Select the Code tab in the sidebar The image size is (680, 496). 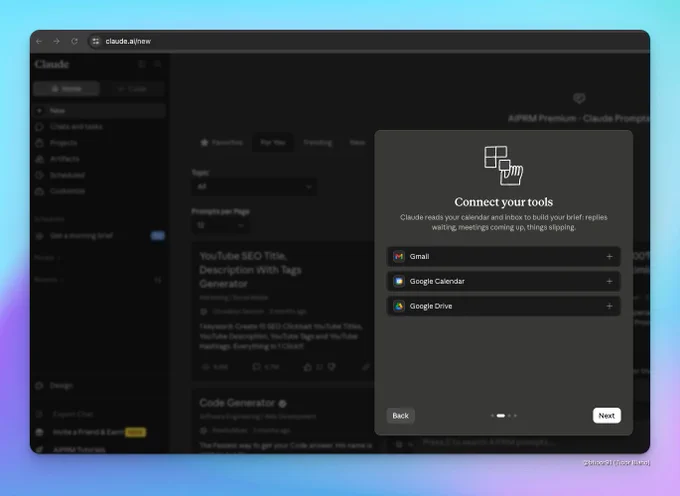coord(132,88)
